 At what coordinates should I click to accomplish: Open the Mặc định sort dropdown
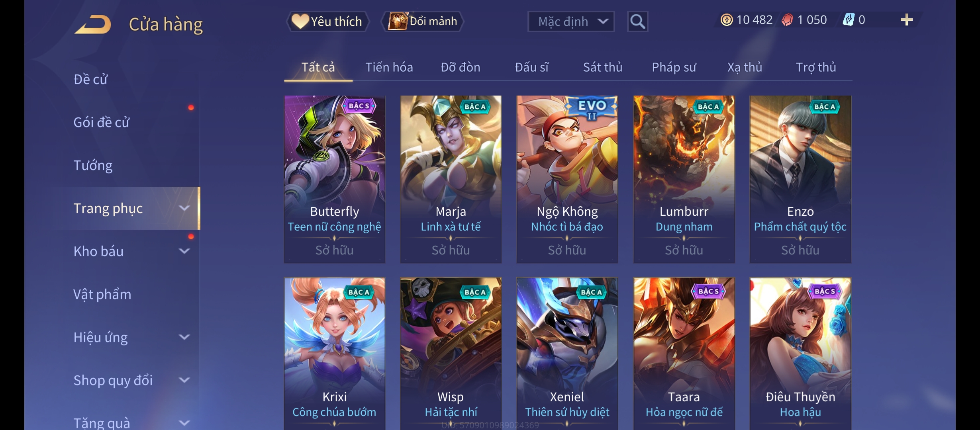[x=571, y=21]
